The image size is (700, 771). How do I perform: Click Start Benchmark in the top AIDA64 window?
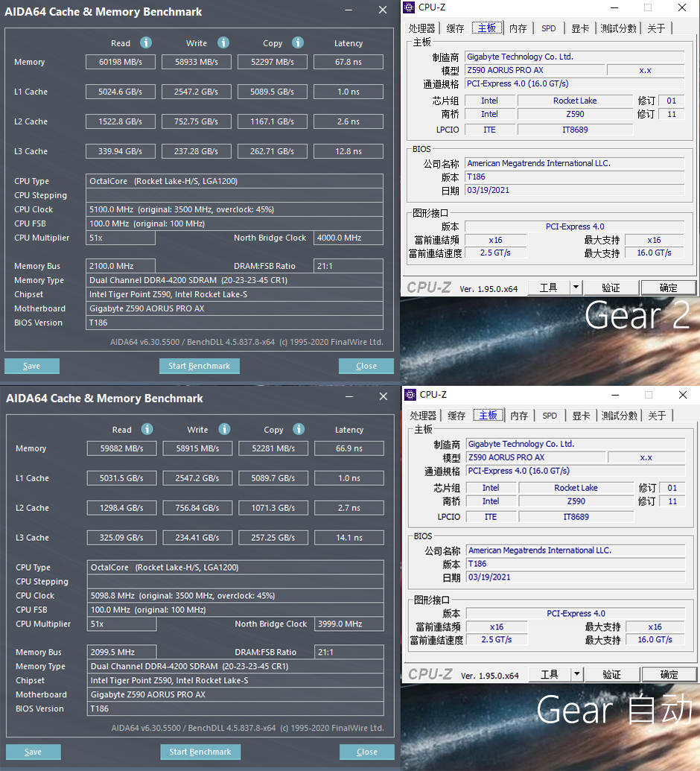coord(199,366)
